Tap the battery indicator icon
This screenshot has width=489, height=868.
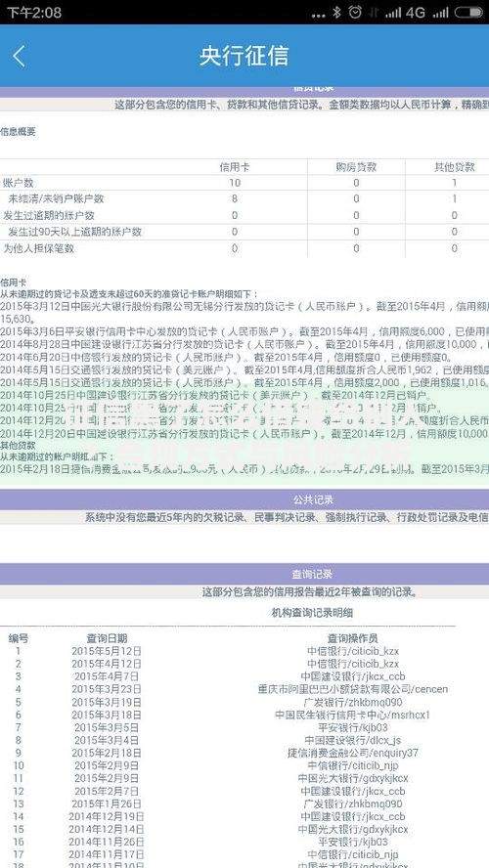pos(468,12)
